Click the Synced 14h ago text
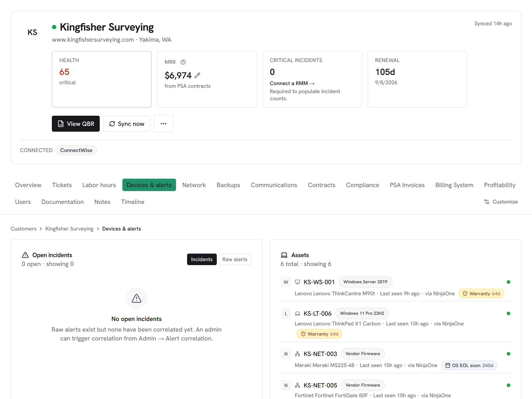Image resolution: width=532 pixels, height=399 pixels. [x=493, y=23]
